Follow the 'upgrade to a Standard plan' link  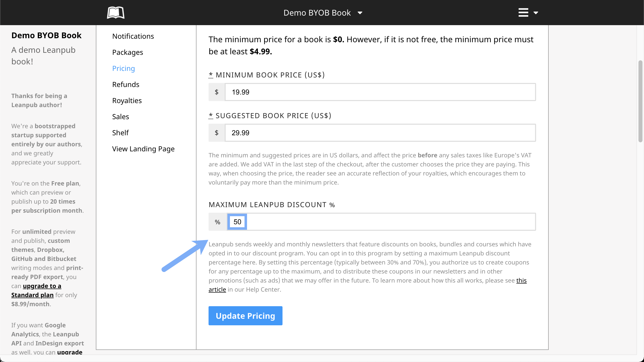[x=42, y=286]
